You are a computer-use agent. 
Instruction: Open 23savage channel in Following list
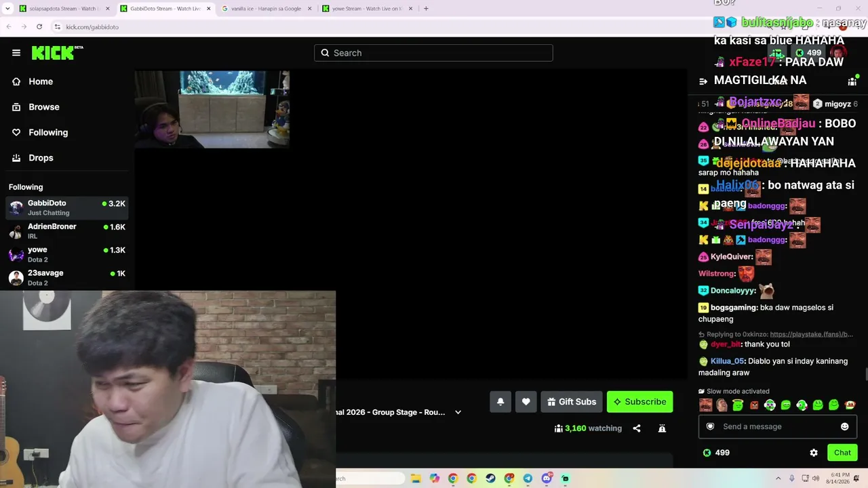coord(66,278)
